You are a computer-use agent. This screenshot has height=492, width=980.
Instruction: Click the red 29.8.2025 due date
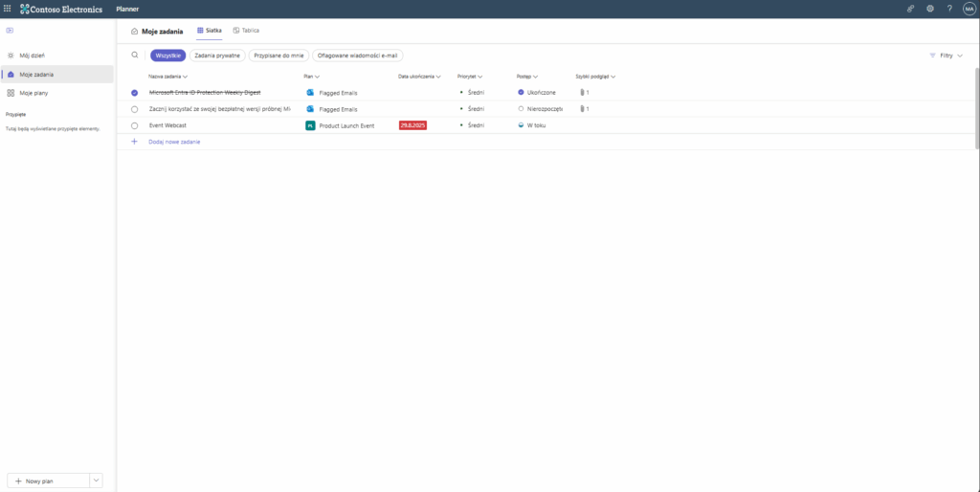tap(412, 125)
